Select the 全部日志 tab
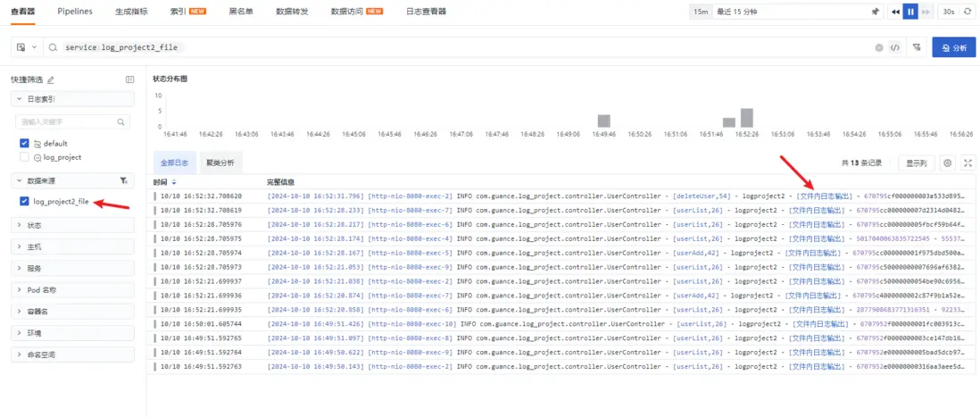This screenshot has height=417, width=980. pos(175,163)
